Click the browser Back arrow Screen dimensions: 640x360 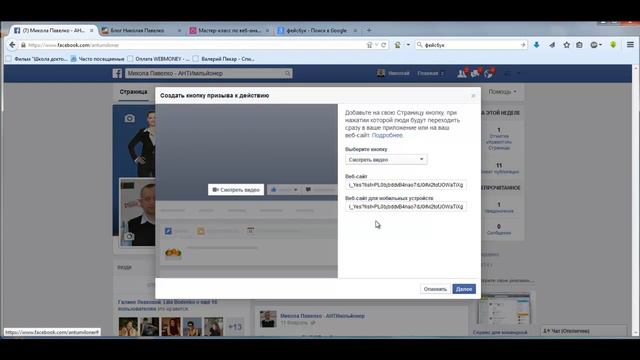coord(12,45)
